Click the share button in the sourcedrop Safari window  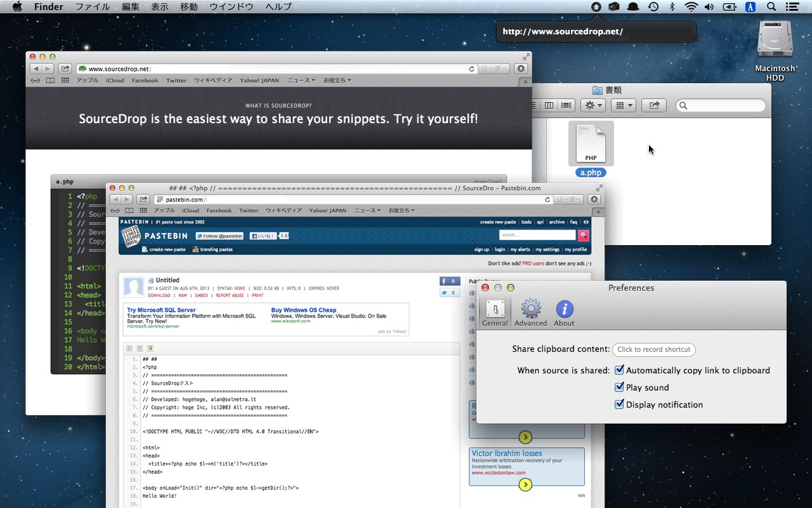click(x=65, y=69)
